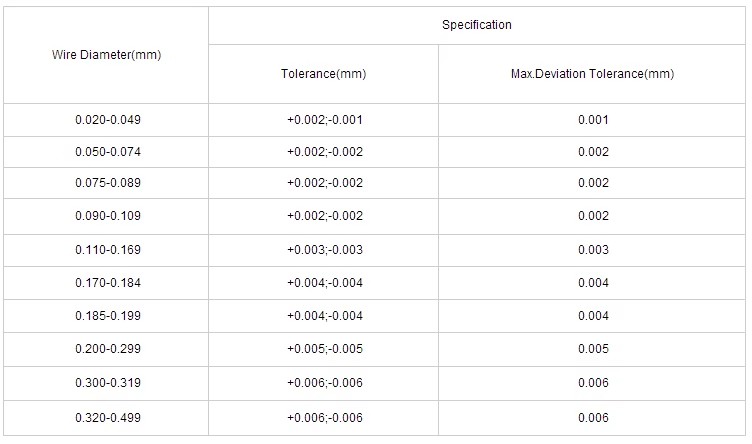Click the Tolerance(mm) column header

(324, 75)
